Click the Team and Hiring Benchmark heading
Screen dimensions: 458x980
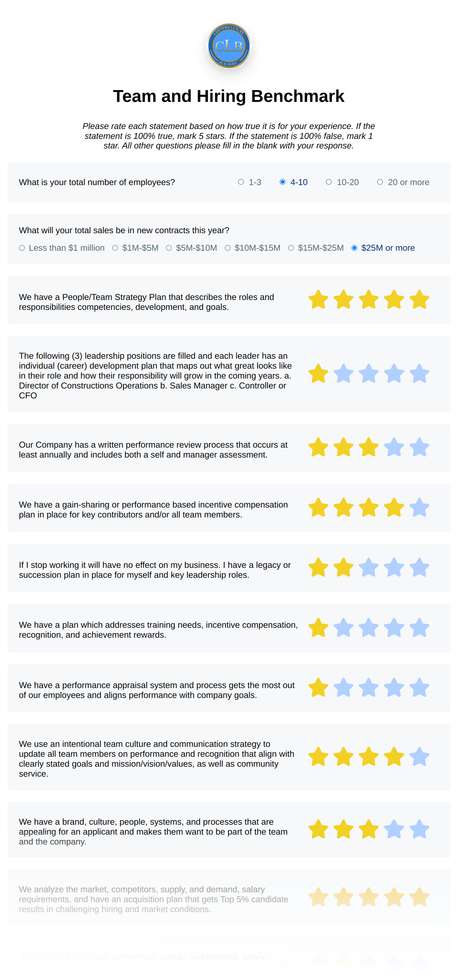point(229,96)
